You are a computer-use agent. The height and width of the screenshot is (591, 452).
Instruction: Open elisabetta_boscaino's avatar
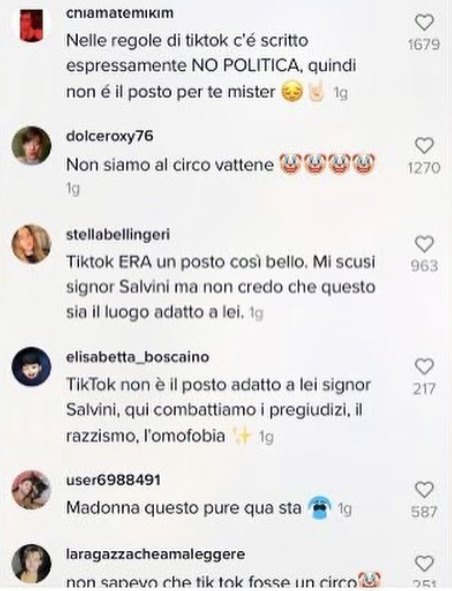point(31,366)
